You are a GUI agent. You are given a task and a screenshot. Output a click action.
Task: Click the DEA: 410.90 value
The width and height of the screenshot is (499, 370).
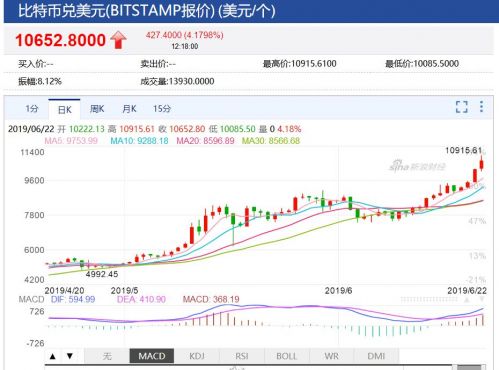point(141,299)
